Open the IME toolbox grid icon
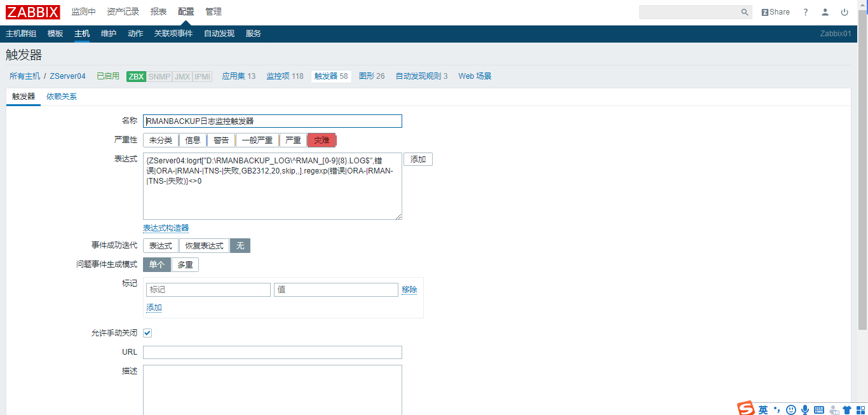 click(860, 410)
